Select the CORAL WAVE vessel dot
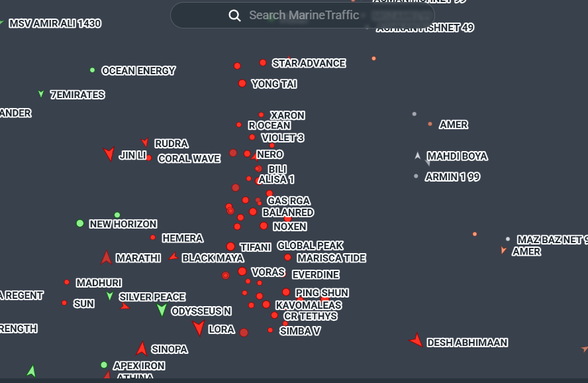This screenshot has height=383, width=588. pyautogui.click(x=149, y=158)
